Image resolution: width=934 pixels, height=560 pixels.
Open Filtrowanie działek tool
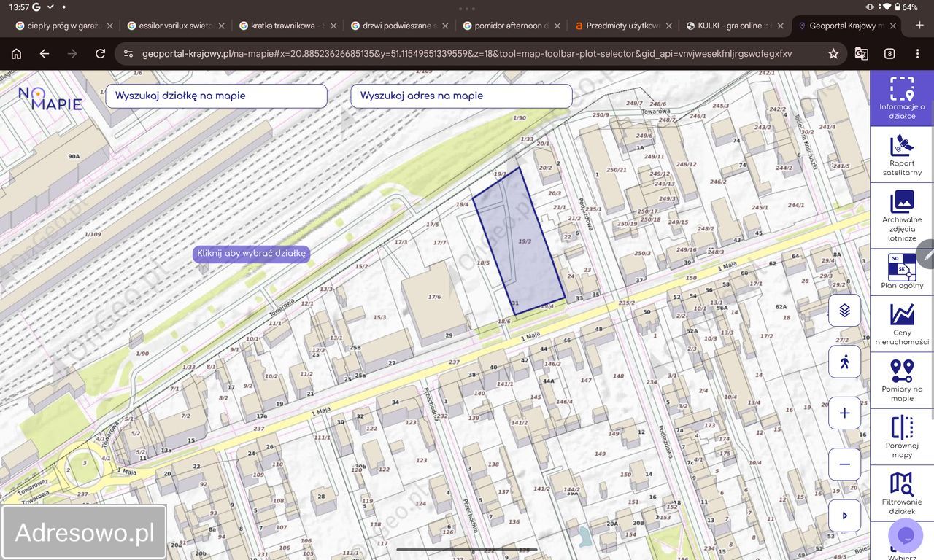[902, 493]
